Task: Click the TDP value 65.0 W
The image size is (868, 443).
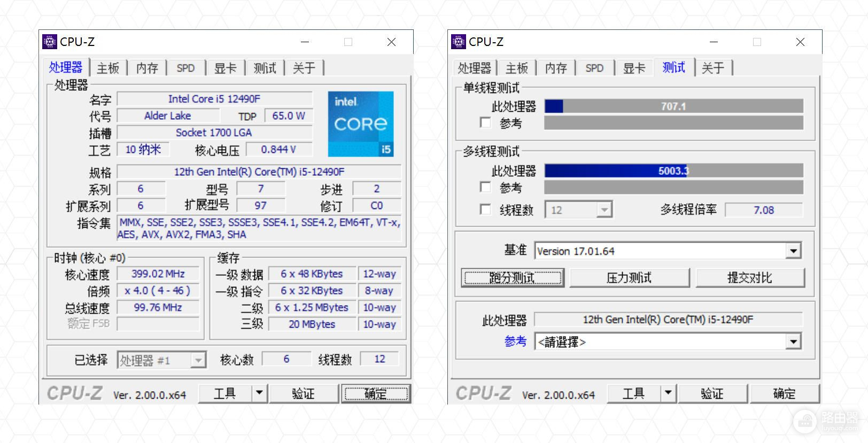Action: tap(289, 116)
